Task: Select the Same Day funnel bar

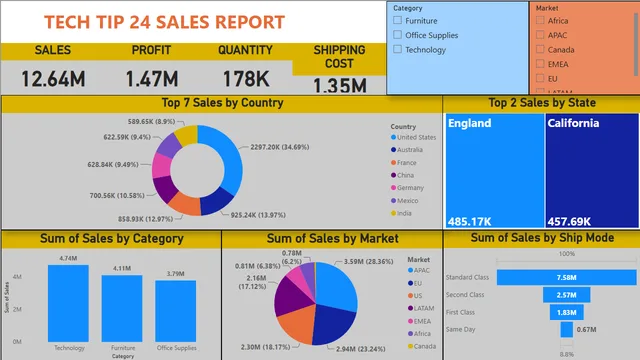Action: coord(567,329)
